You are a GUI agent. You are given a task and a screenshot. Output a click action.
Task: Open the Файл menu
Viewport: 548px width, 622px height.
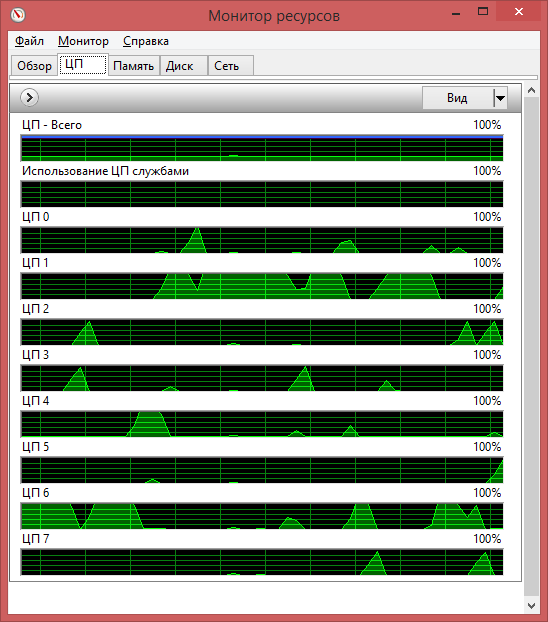click(x=29, y=41)
